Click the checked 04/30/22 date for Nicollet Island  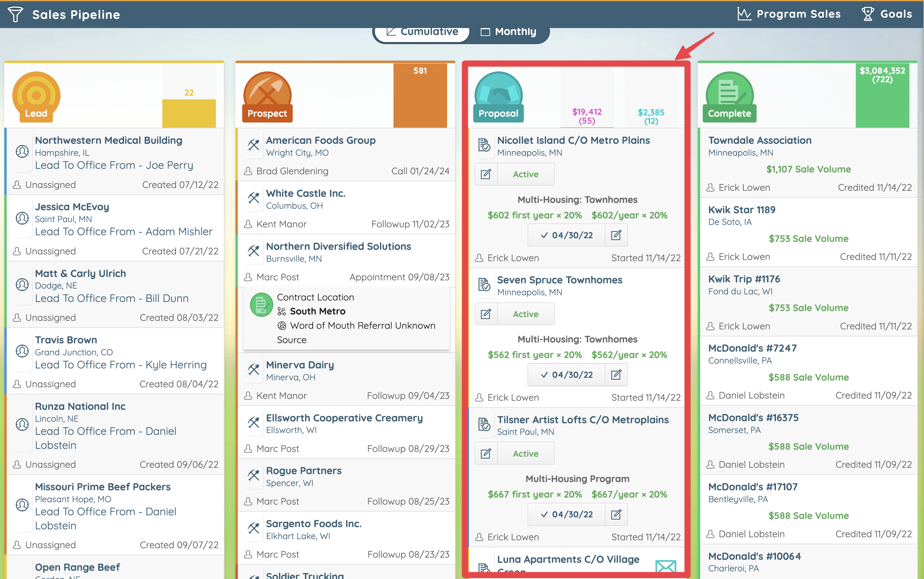567,235
